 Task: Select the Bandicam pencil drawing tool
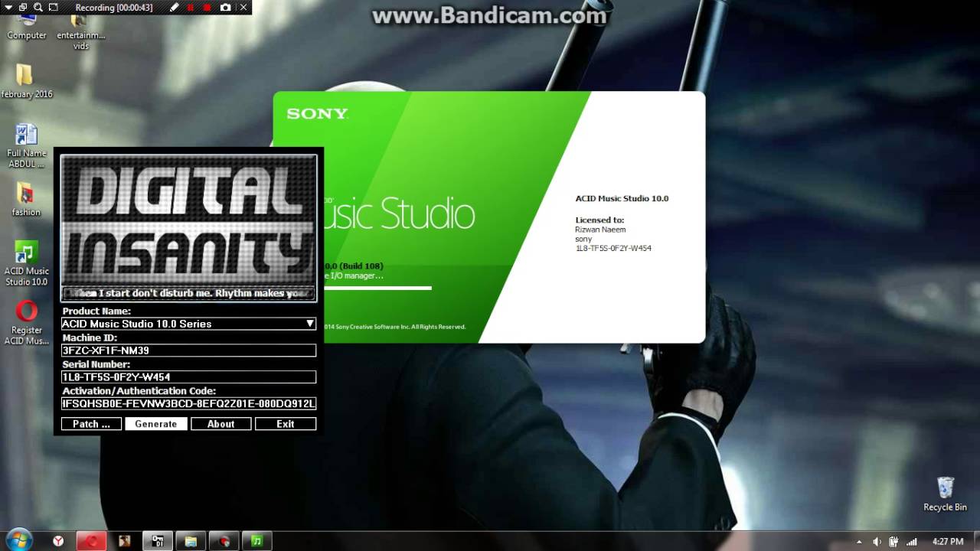click(x=175, y=7)
